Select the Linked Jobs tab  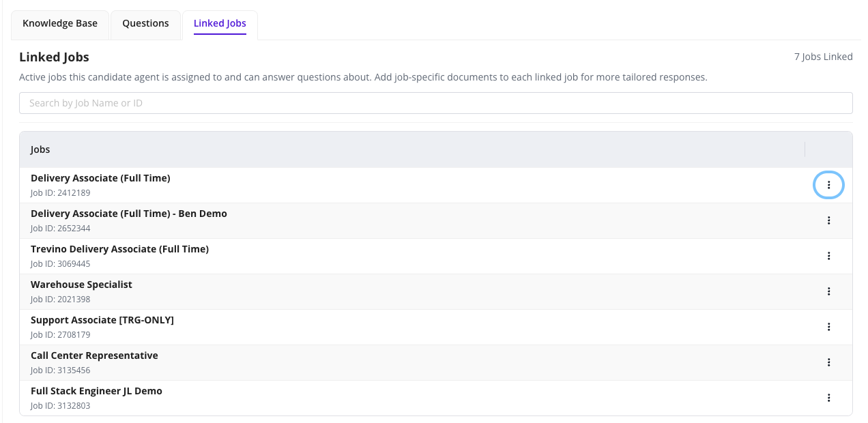tap(220, 23)
